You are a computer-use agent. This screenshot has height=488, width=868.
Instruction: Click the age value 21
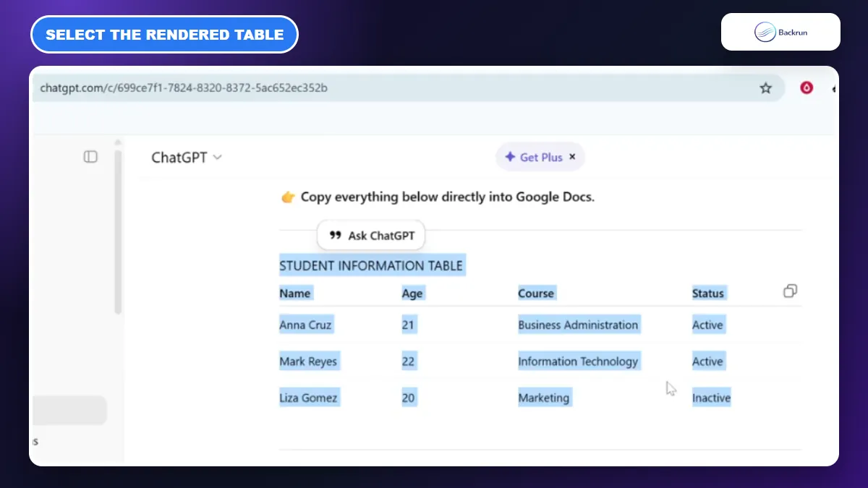click(408, 325)
